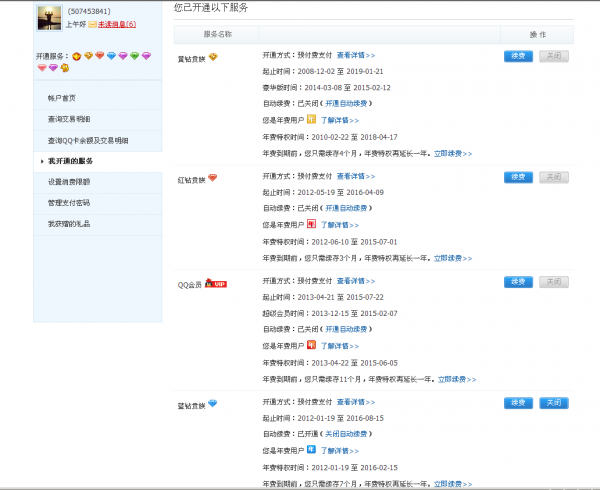Close 蓝钻贵族 service with blue 关闭 button
Screen dimensions: 600x490
point(554,403)
